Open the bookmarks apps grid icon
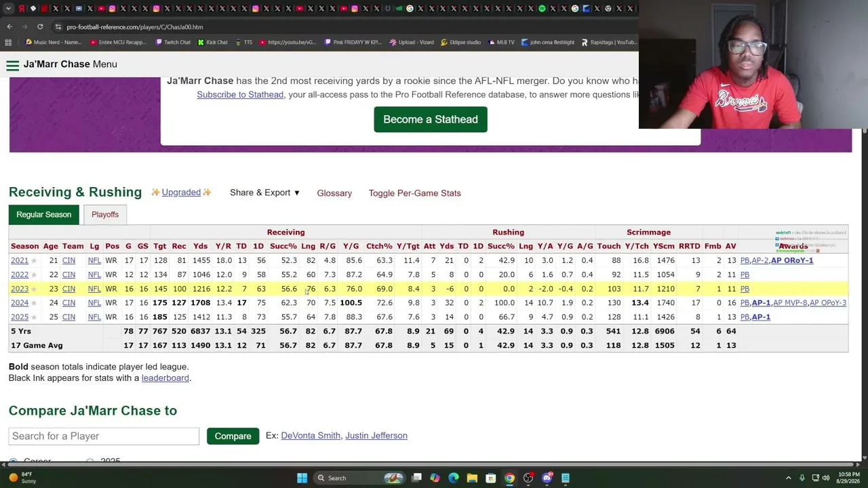 [8, 42]
